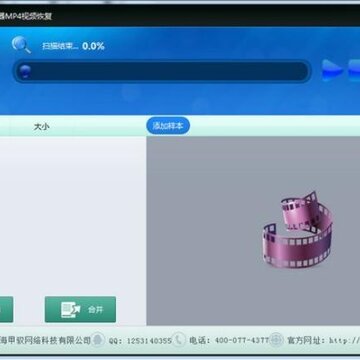Click the official website globe icon
This screenshot has width=360, height=360.
(x=276, y=340)
